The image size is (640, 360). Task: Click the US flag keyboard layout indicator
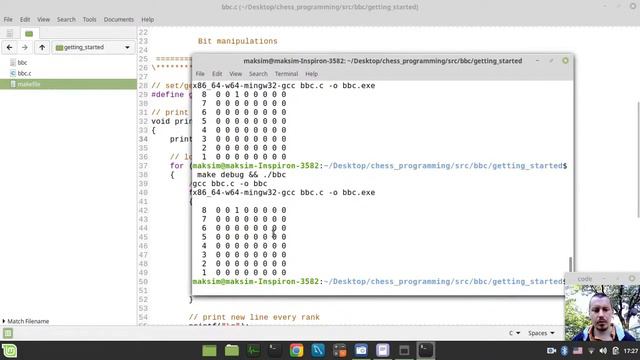(x=578, y=351)
